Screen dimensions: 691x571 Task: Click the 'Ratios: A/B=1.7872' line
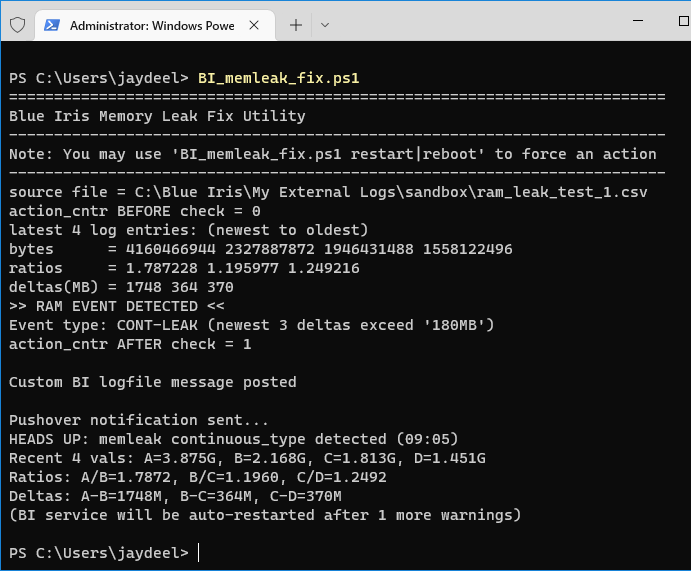198,477
